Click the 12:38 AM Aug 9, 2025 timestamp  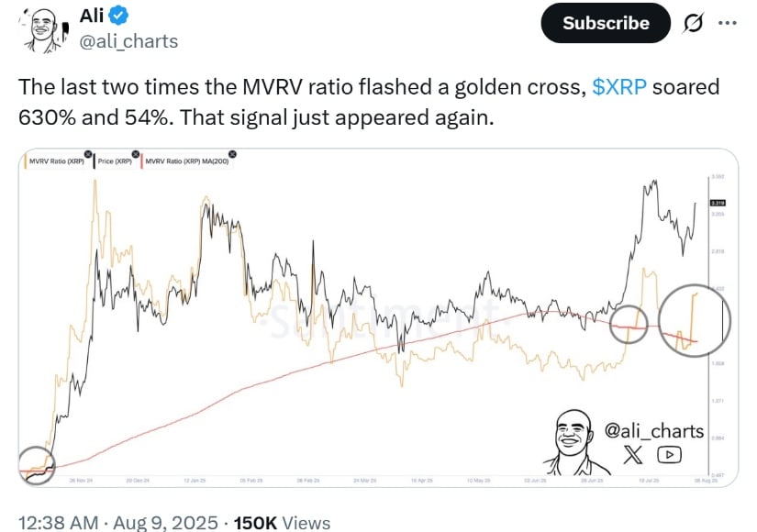tap(118, 522)
